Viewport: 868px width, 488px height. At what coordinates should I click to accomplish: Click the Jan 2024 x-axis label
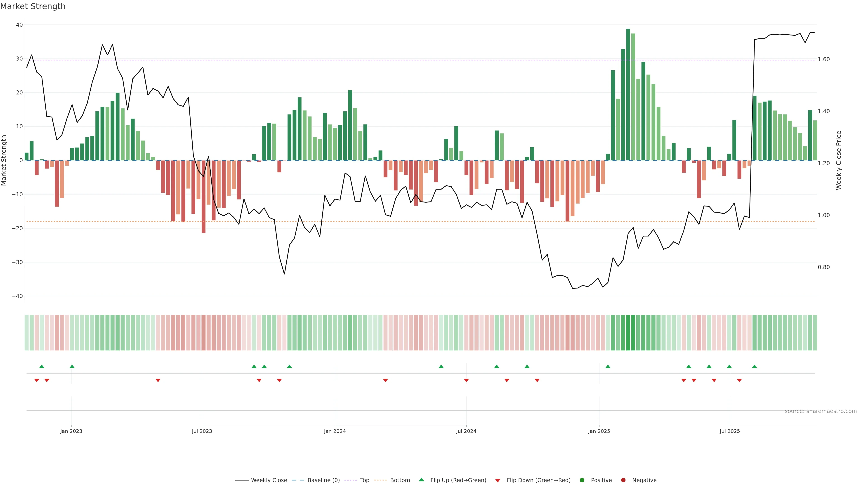click(x=335, y=431)
